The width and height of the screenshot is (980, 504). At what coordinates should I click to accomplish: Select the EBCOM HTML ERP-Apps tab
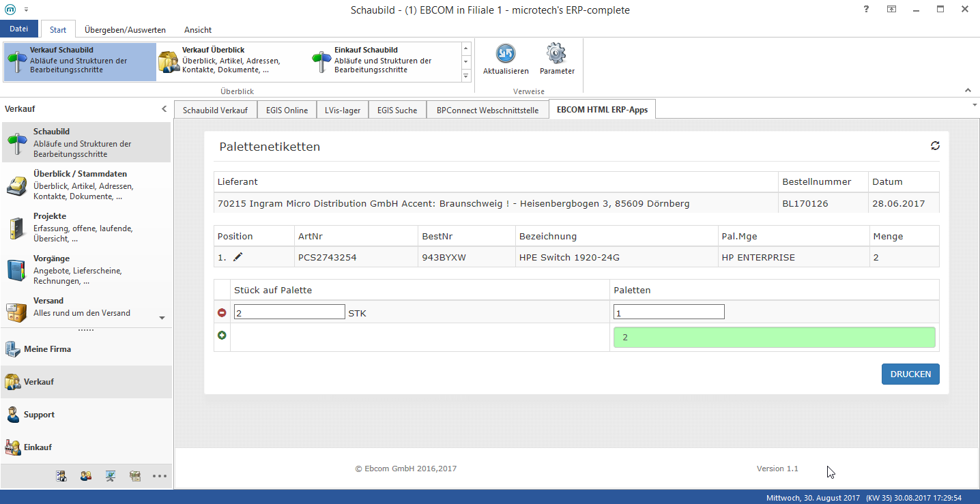[x=602, y=109]
